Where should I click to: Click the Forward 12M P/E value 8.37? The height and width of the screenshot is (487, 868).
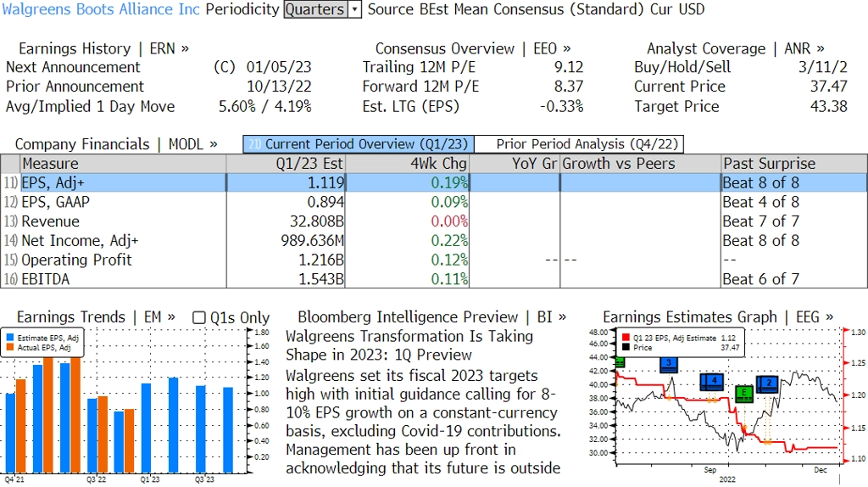(x=569, y=87)
